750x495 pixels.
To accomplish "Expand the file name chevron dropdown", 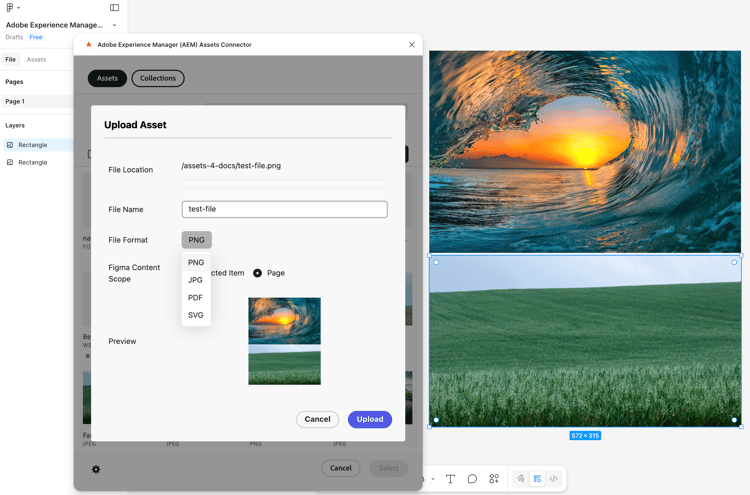I will click(x=114, y=25).
